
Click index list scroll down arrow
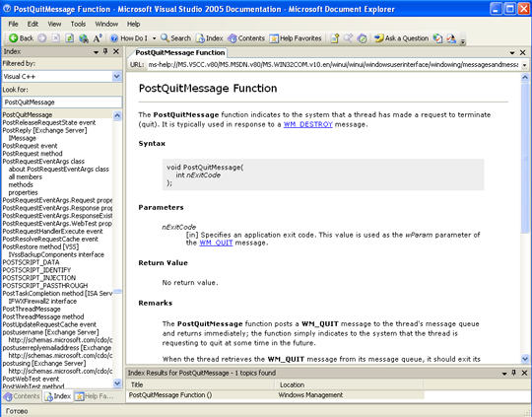point(117,383)
